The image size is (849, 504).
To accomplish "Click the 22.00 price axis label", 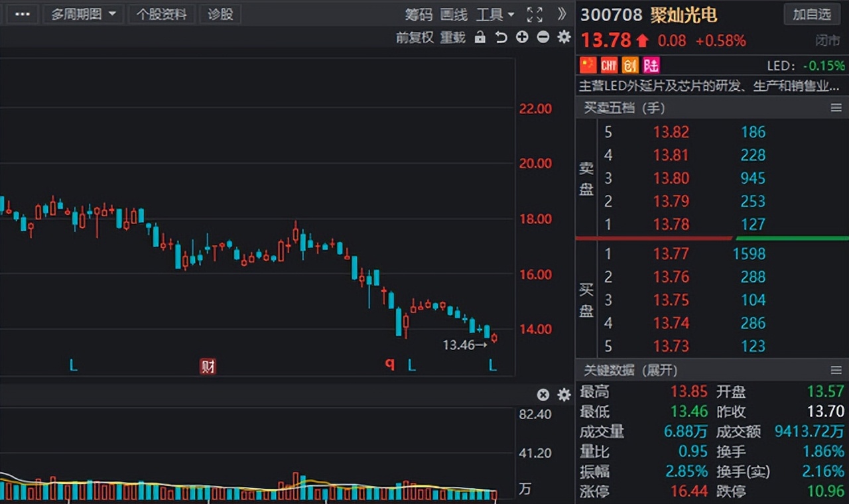I will click(x=535, y=108).
